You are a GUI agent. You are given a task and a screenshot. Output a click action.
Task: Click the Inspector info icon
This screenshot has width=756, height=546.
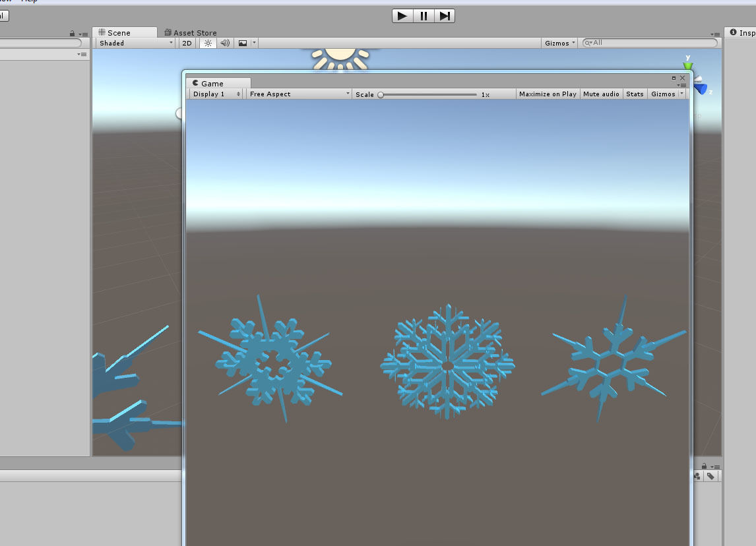[733, 32]
